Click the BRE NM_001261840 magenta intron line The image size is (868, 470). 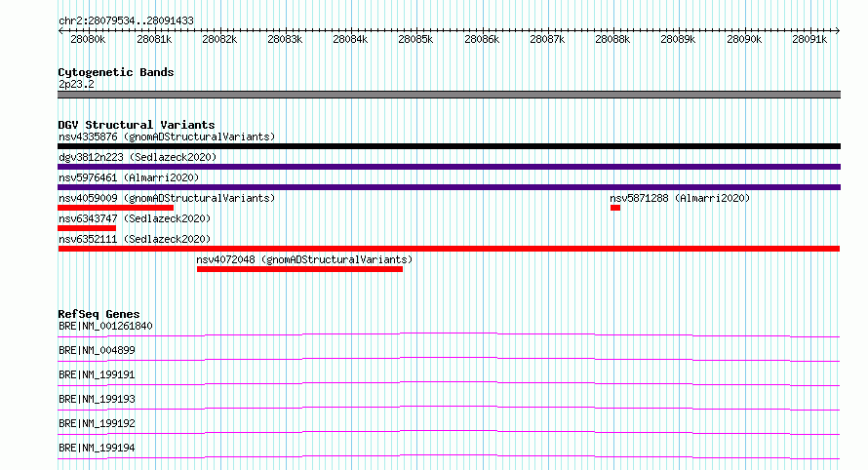pos(449,334)
